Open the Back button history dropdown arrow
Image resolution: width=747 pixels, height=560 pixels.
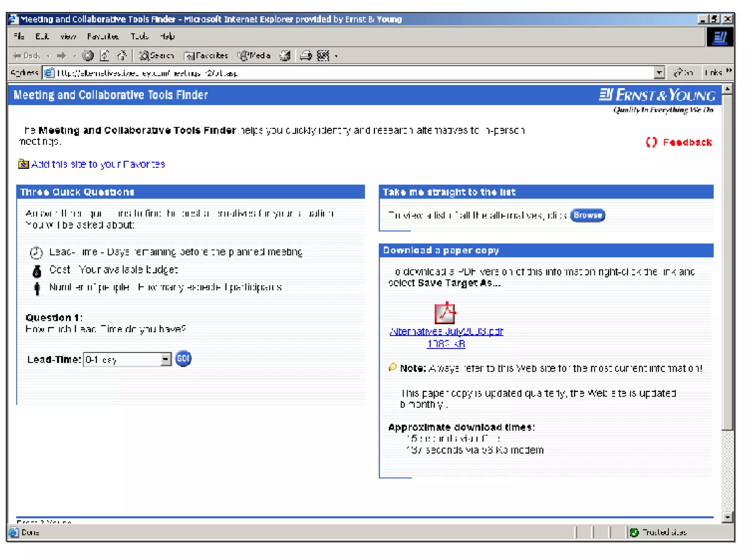point(49,56)
